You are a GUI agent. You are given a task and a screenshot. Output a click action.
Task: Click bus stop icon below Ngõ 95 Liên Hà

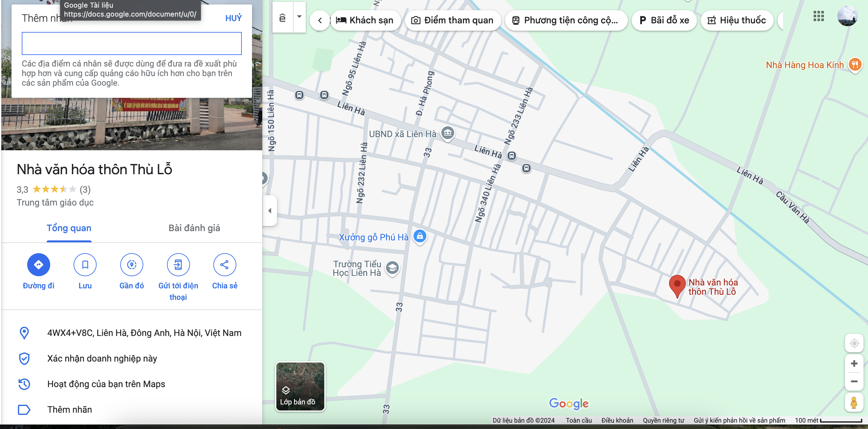click(x=324, y=95)
